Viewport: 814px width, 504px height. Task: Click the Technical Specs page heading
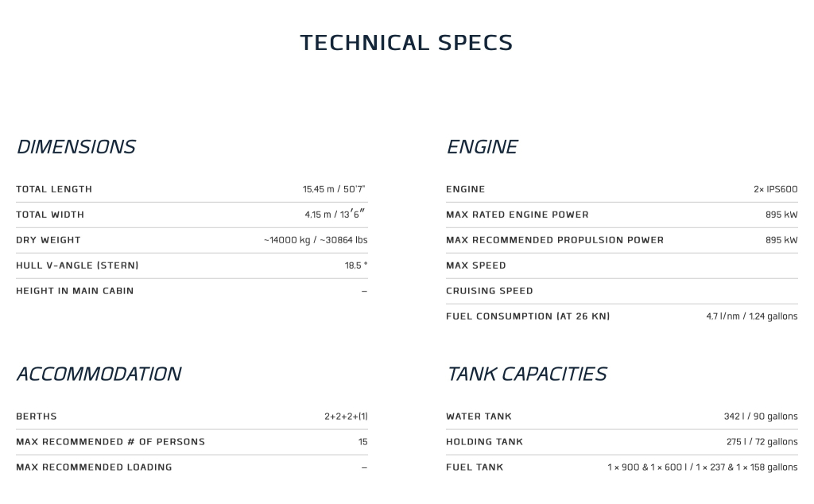pyautogui.click(x=406, y=43)
